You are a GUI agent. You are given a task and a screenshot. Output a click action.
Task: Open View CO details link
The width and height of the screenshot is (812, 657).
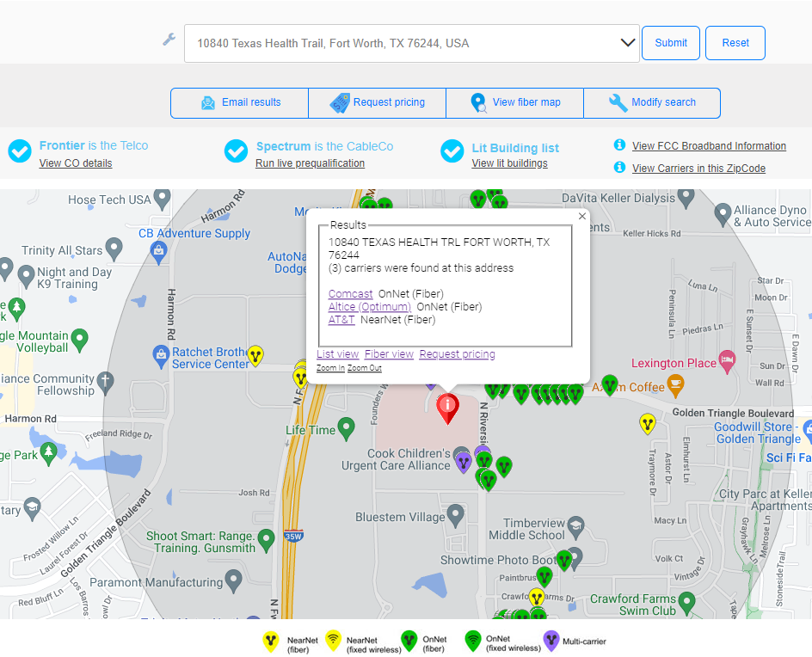pos(76,163)
